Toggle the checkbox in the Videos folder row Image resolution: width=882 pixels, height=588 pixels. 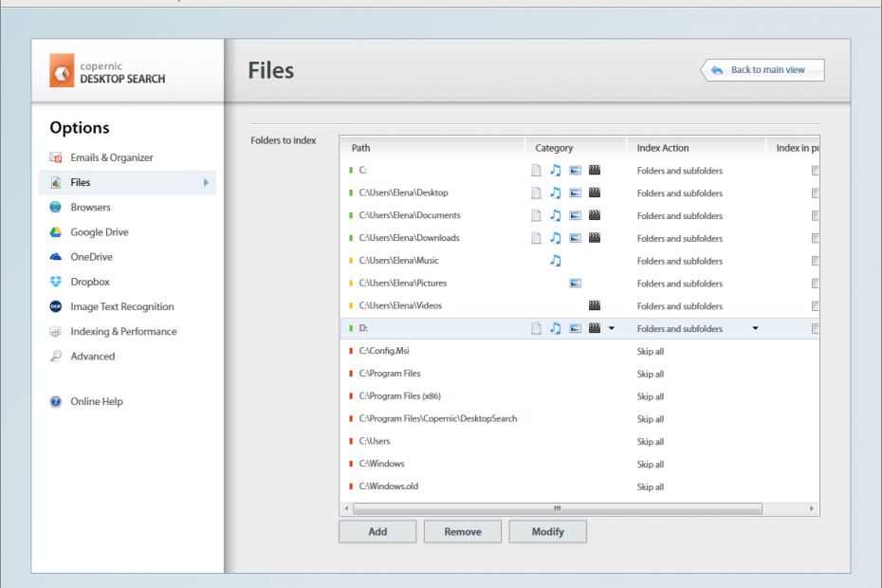click(815, 305)
